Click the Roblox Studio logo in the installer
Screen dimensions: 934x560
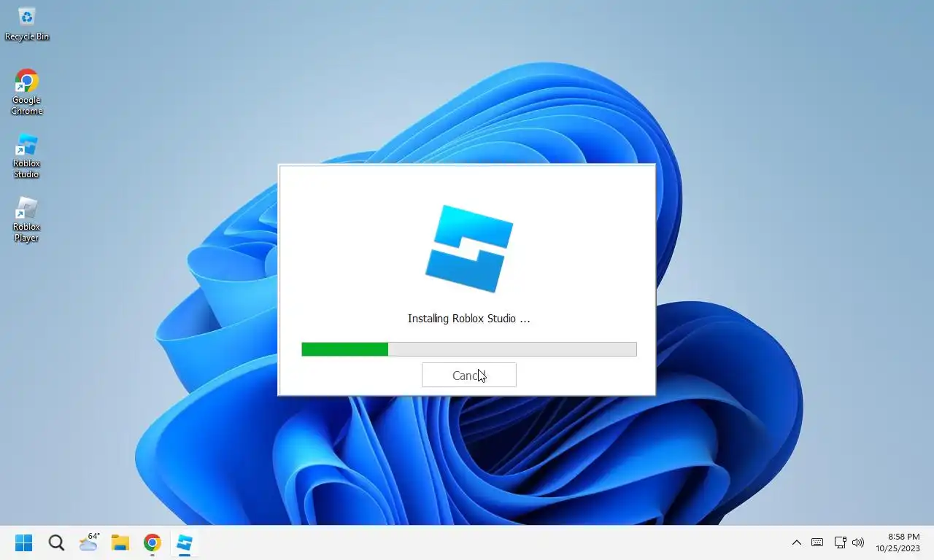point(468,249)
